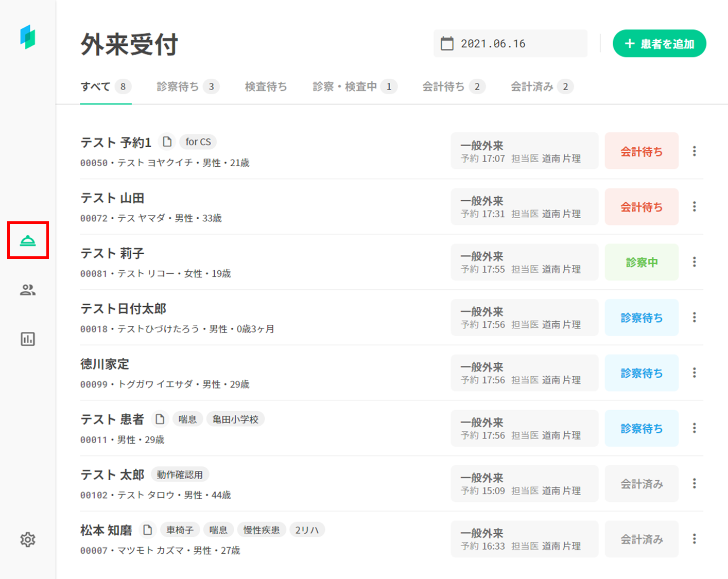Screen dimensions: 728x579
Task: Open the more options menu for テスト 山田
Action: click(694, 206)
